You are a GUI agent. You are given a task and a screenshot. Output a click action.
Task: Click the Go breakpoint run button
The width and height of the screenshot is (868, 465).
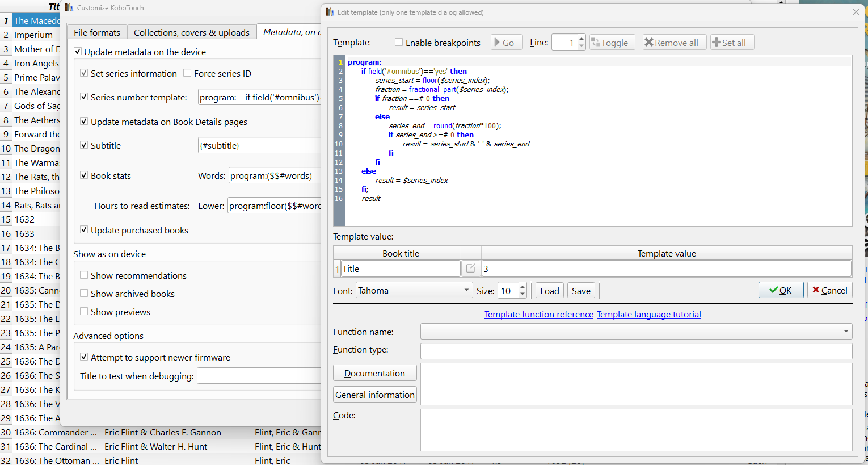(506, 43)
